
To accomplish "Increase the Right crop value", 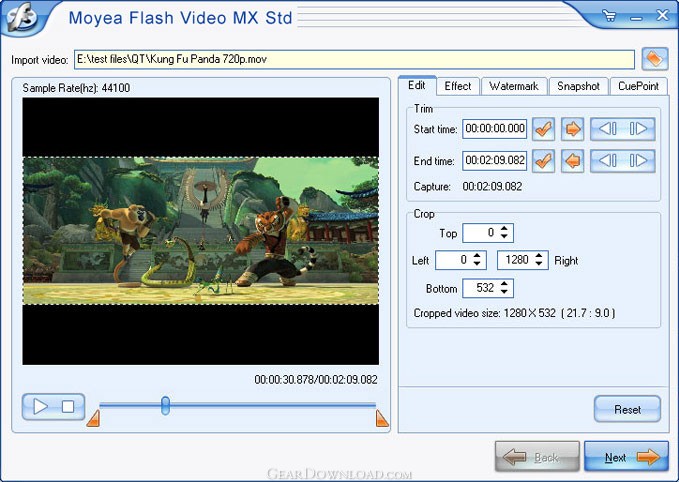I will pyautogui.click(x=539, y=256).
